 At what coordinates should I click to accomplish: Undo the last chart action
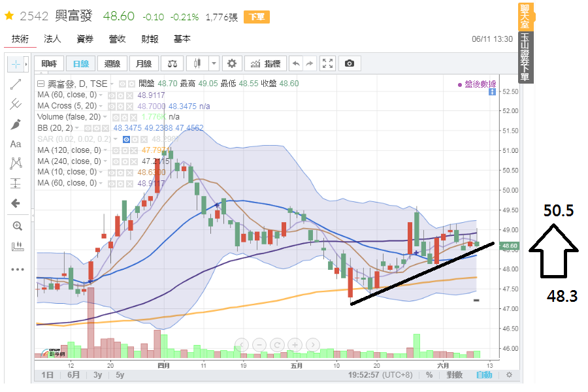pos(296,64)
